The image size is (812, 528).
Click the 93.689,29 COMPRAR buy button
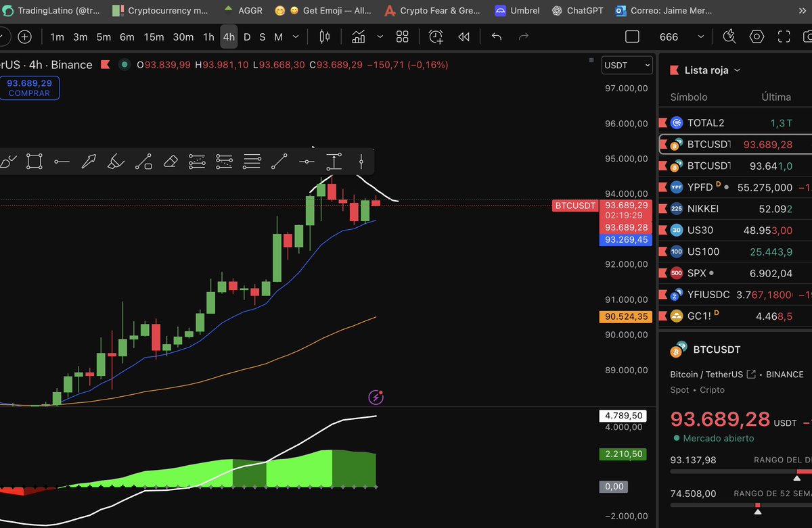(29, 88)
